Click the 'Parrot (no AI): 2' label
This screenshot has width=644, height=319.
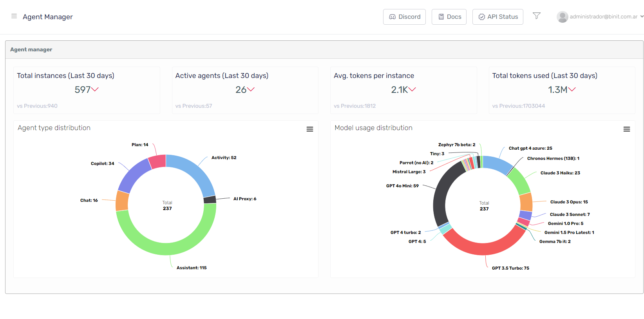pos(416,163)
